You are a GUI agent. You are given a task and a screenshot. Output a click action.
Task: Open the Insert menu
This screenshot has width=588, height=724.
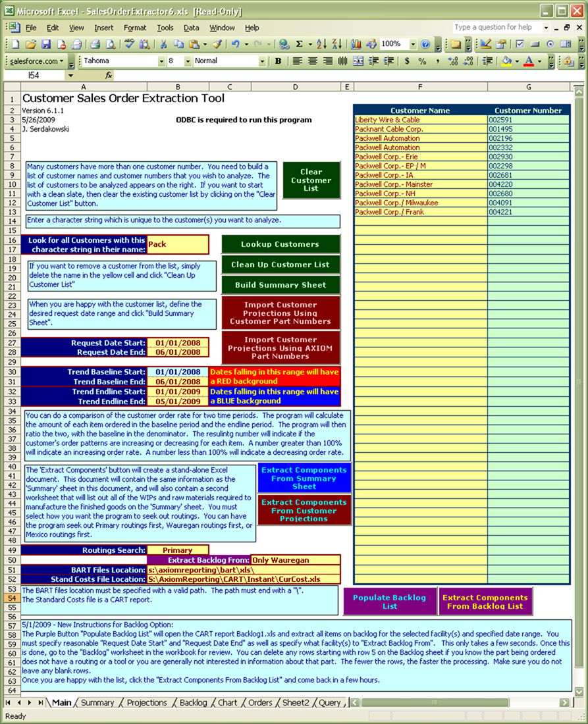point(103,28)
